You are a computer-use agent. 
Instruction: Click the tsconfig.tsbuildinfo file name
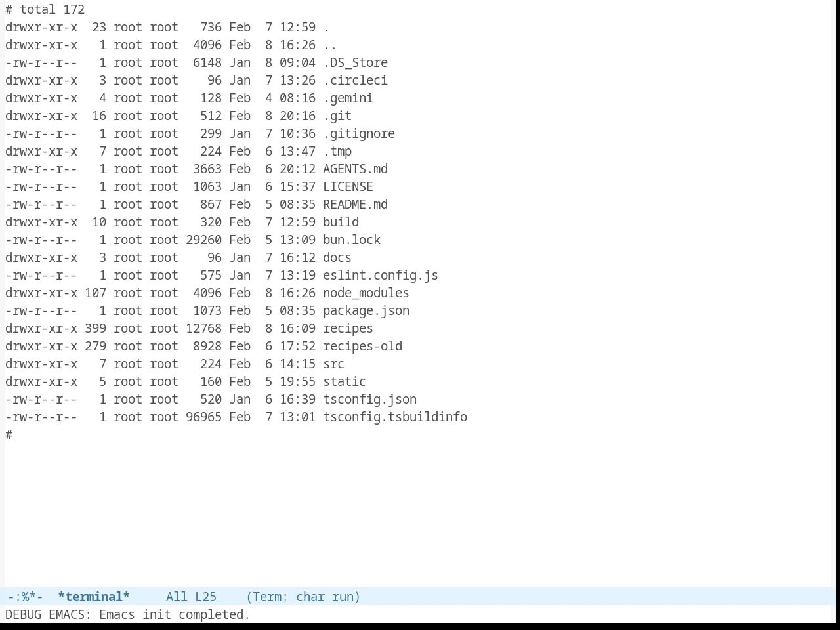coord(395,417)
